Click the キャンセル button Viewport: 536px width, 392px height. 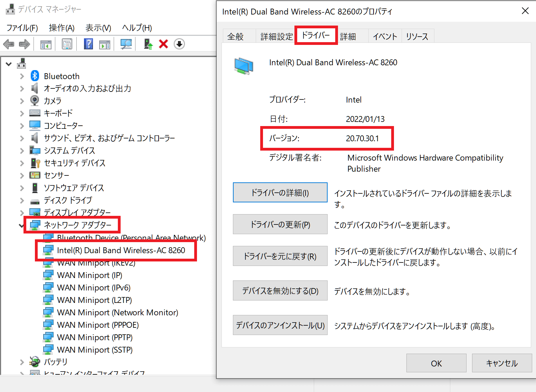(502, 363)
